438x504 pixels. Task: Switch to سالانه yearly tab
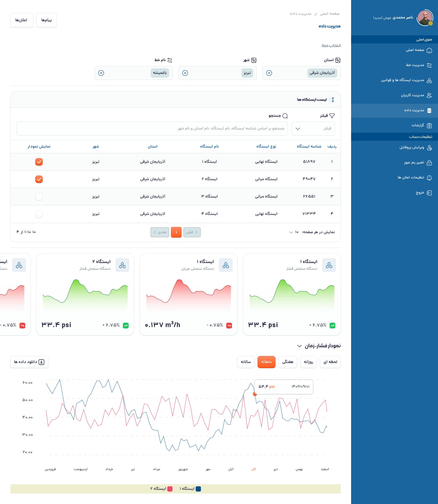246,362
